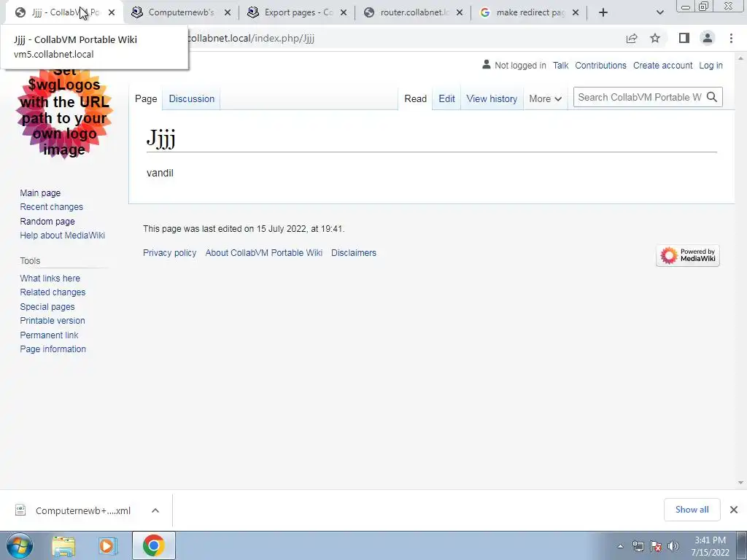Open Related changes
This screenshot has width=747, height=560.
coord(53,292)
